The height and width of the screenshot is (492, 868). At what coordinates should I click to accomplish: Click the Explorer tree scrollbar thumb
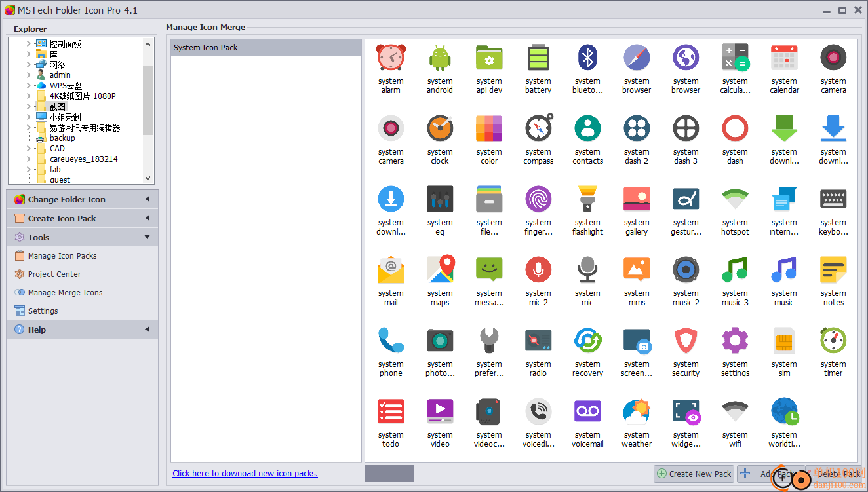pyautogui.click(x=148, y=100)
